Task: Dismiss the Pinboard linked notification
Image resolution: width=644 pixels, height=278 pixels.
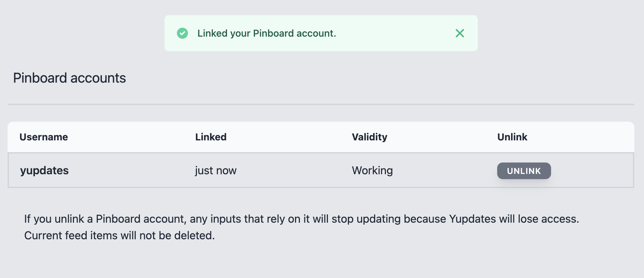Action: (460, 33)
